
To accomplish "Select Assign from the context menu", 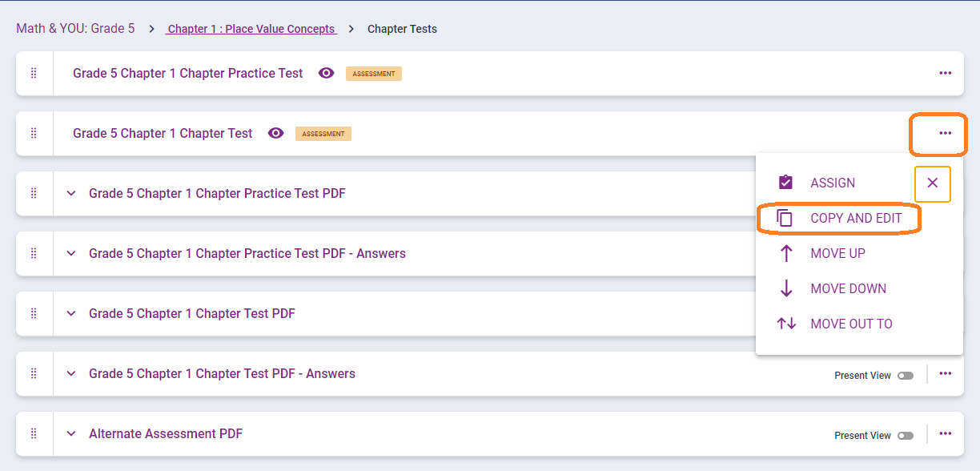I will point(832,183).
